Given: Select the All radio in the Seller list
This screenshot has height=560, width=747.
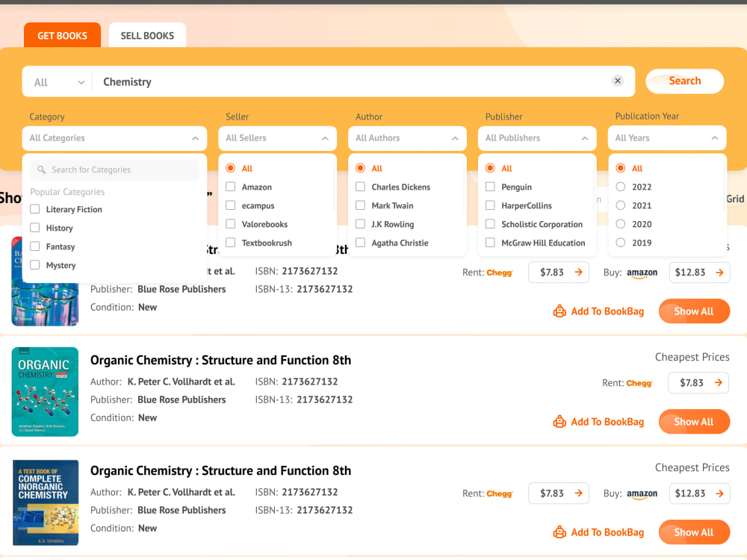Looking at the screenshot, I should point(231,168).
